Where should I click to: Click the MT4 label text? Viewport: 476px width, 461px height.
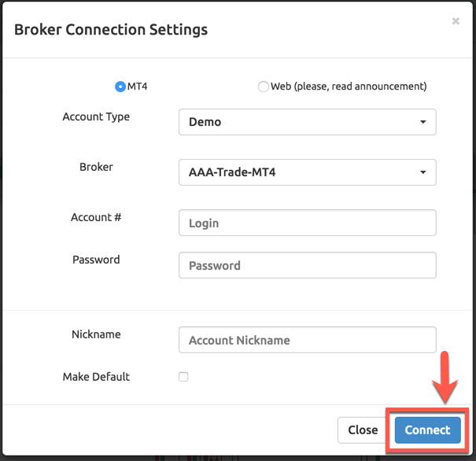pos(137,87)
